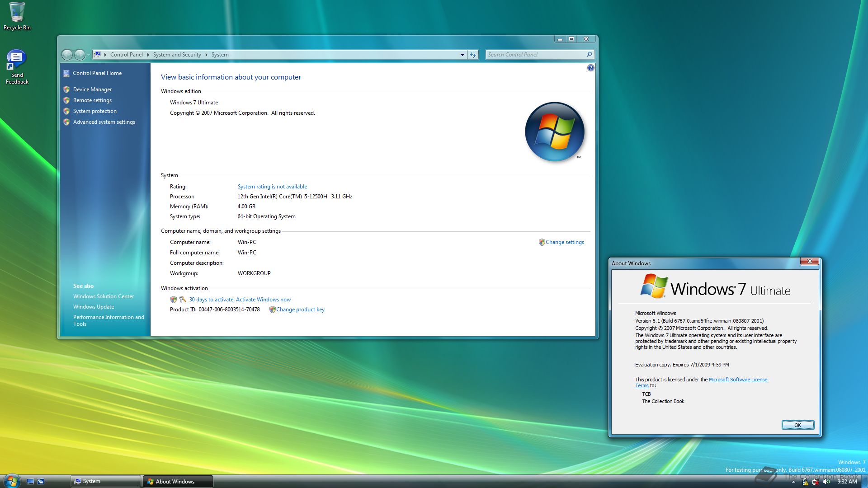868x488 pixels.
Task: Switch to System taskbar button
Action: click(x=106, y=482)
